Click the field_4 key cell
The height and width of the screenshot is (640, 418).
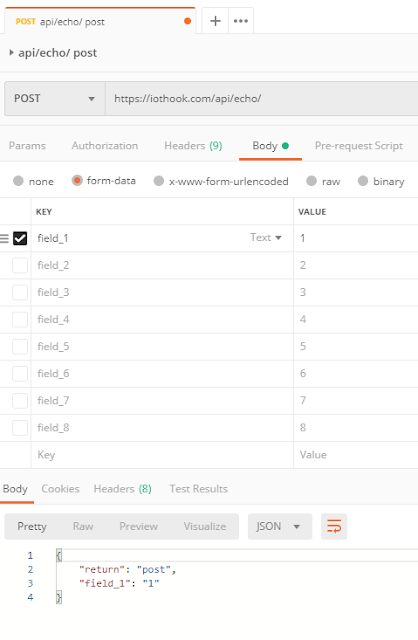tap(162, 319)
